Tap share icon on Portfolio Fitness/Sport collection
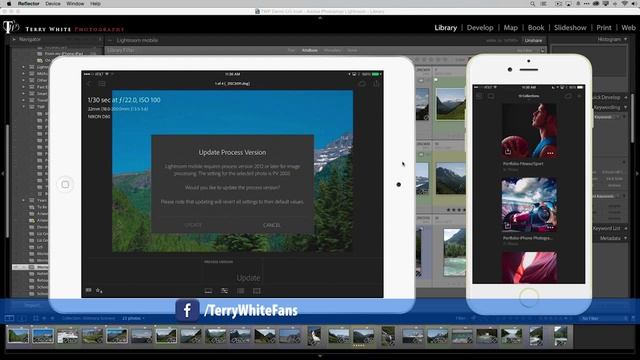 coord(508,151)
